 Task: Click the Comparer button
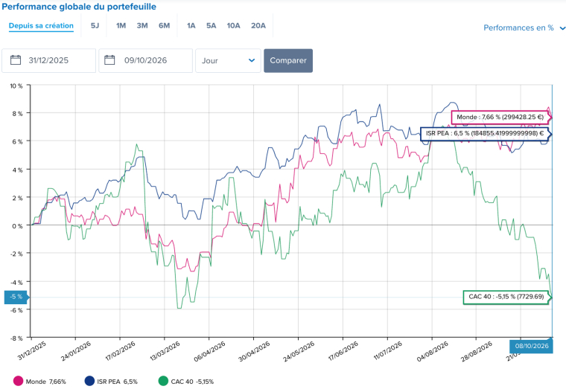click(288, 60)
